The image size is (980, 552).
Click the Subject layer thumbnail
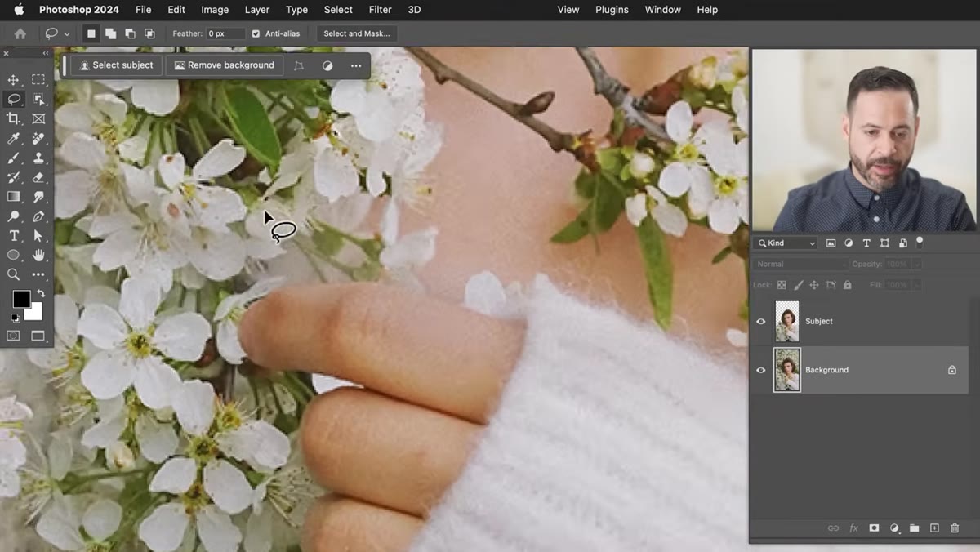pyautogui.click(x=787, y=322)
